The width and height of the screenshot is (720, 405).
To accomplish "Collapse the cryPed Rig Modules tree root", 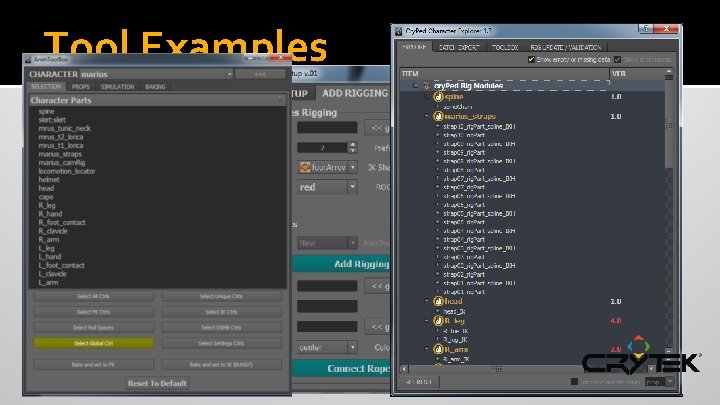I will pos(415,86).
